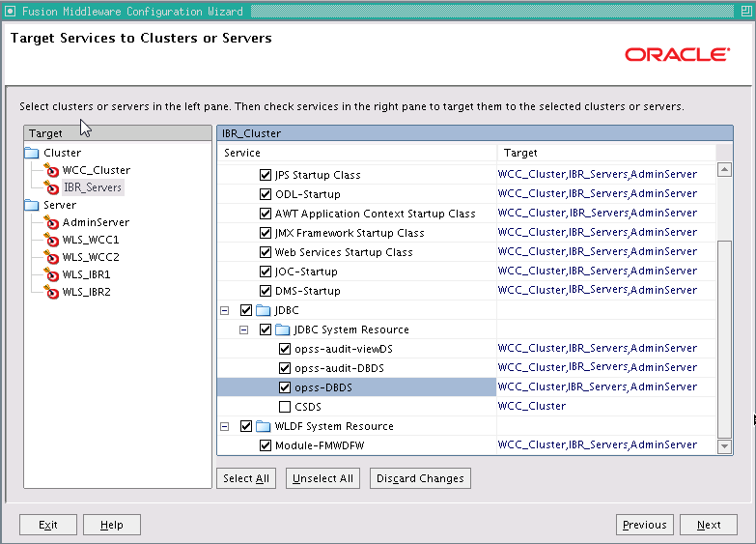The image size is (756, 544).
Task: Click the Server folder icon
Action: click(x=32, y=205)
